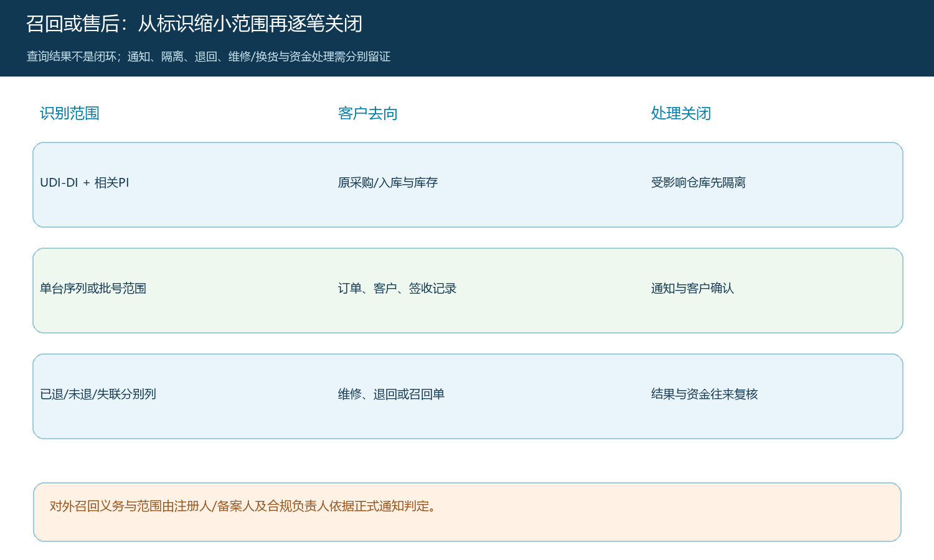Click the column heading 处理关闭
934x560 pixels.
point(681,113)
